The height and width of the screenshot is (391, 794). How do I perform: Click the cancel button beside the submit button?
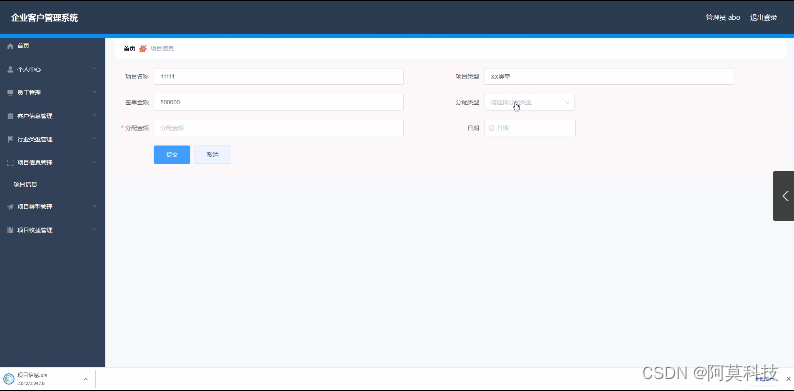tap(213, 154)
